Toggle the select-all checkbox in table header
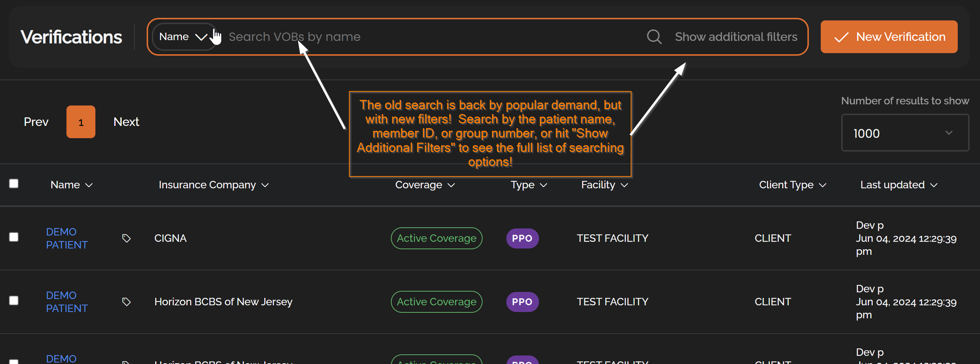 pyautogui.click(x=14, y=184)
